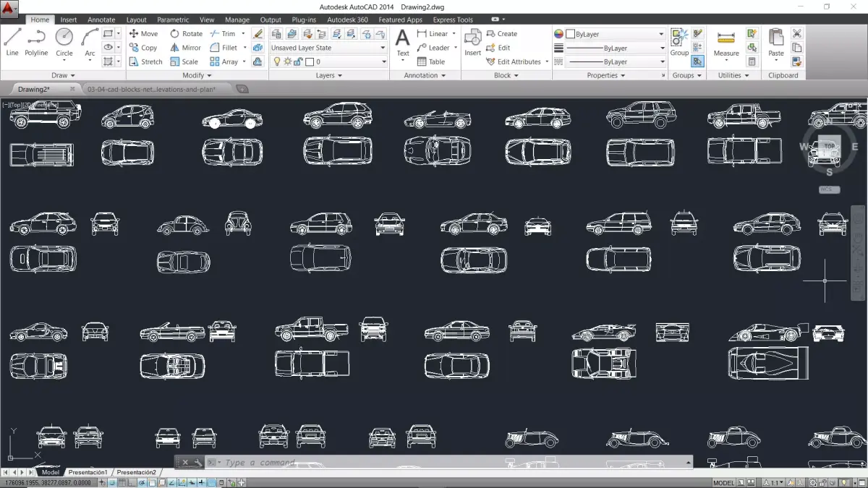Select the Rotate tool
The height and width of the screenshot is (488, 868).
187,34
